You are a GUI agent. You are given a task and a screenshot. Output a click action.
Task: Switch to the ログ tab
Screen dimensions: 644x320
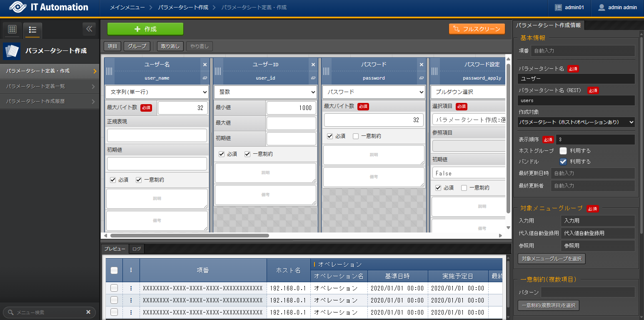click(x=137, y=249)
